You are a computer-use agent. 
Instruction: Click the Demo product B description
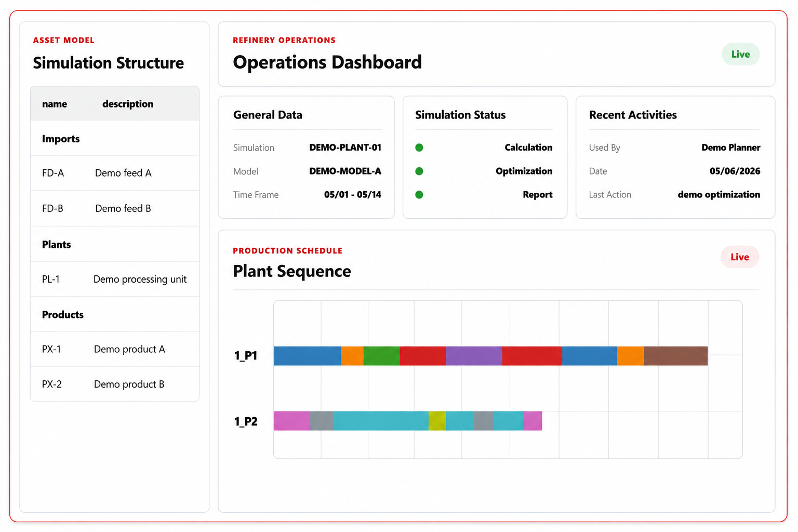129,384
